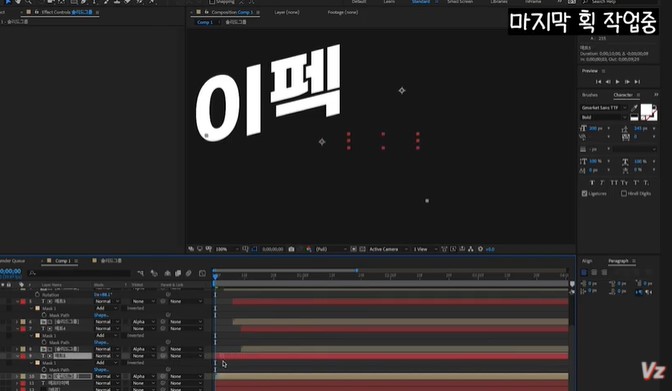The height and width of the screenshot is (391, 672).
Task: Open the Gmarket Sans TTF font dropdown
Action: (x=604, y=108)
